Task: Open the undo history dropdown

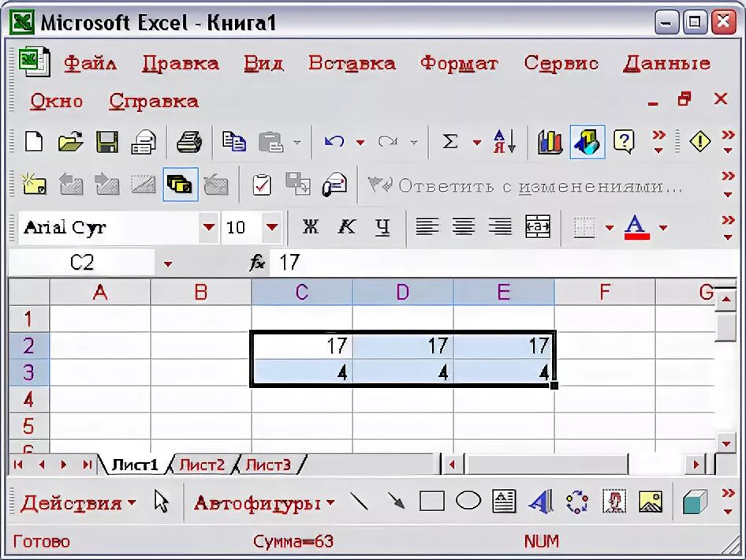Action: click(x=360, y=142)
